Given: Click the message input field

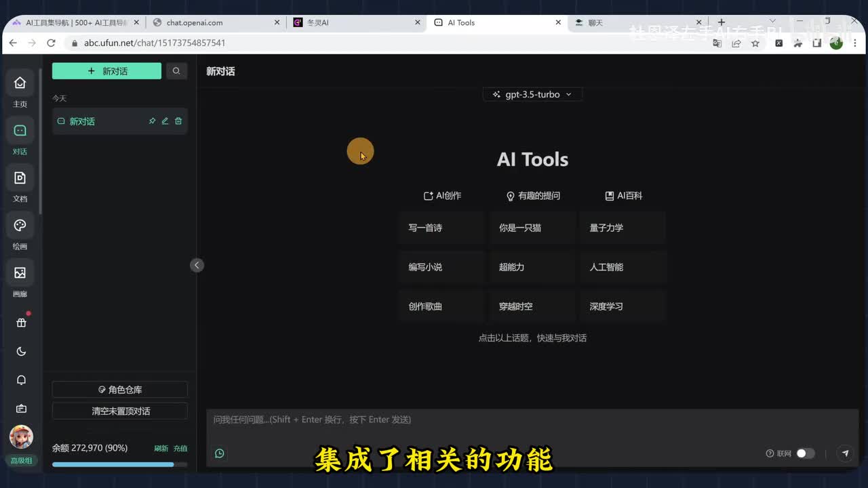Looking at the screenshot, I should click(529, 420).
